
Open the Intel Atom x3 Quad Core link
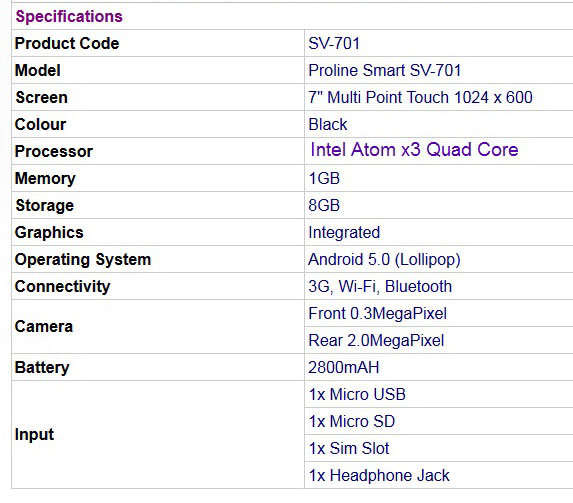point(414,150)
